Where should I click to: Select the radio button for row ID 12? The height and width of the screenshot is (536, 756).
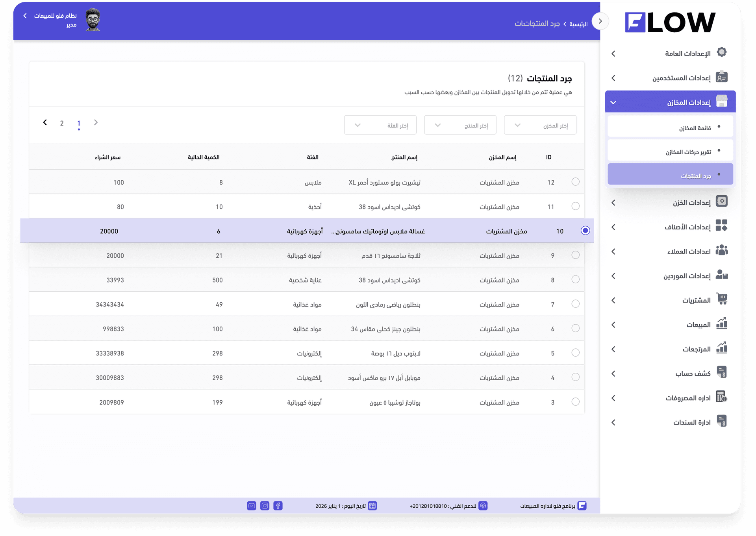pyautogui.click(x=576, y=182)
